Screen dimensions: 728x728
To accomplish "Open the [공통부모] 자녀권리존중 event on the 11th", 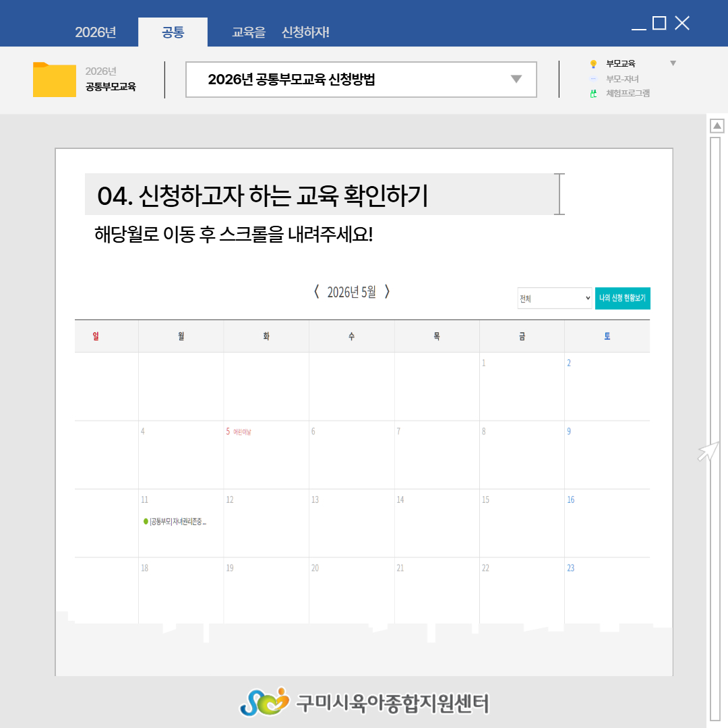I will (175, 522).
